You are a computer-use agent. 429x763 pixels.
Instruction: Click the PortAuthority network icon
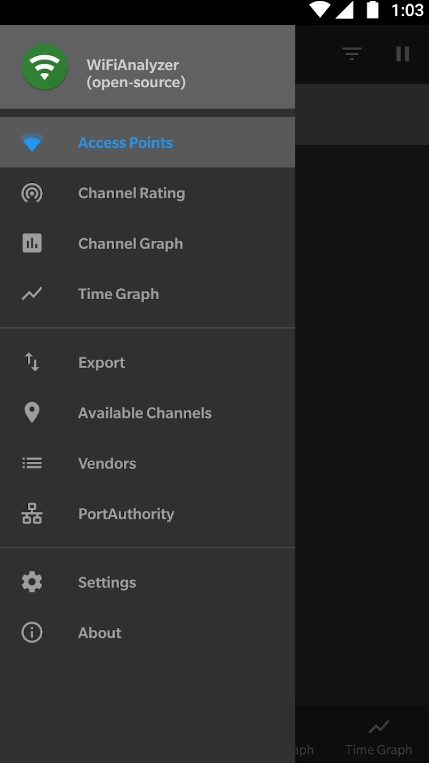tap(32, 514)
